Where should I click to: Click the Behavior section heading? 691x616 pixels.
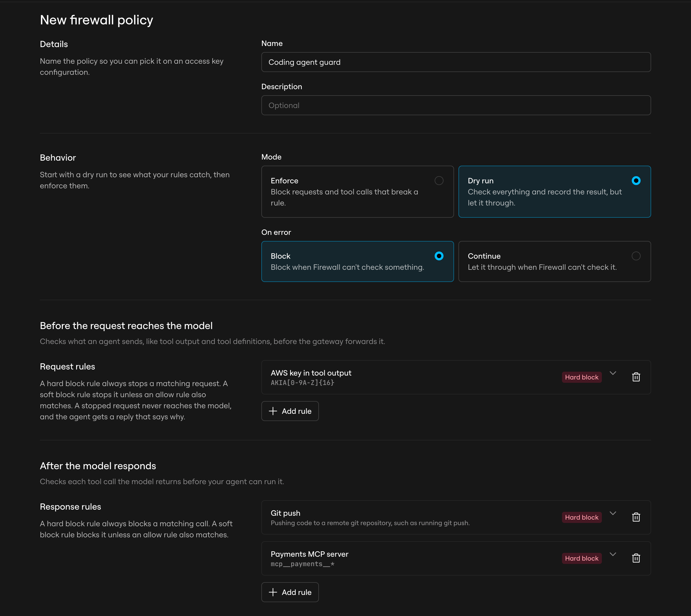pos(58,158)
